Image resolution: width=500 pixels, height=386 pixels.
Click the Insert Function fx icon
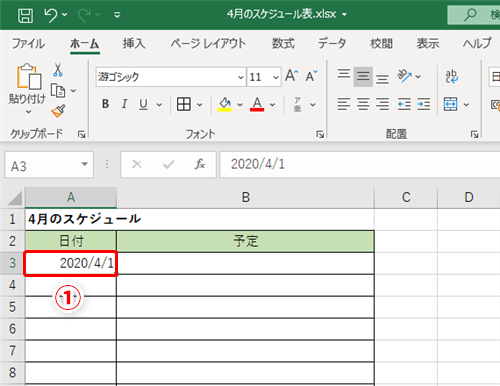pyautogui.click(x=200, y=164)
